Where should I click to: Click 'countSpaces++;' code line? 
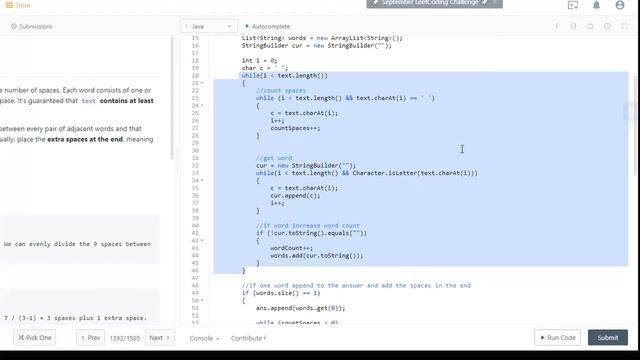tap(295, 128)
